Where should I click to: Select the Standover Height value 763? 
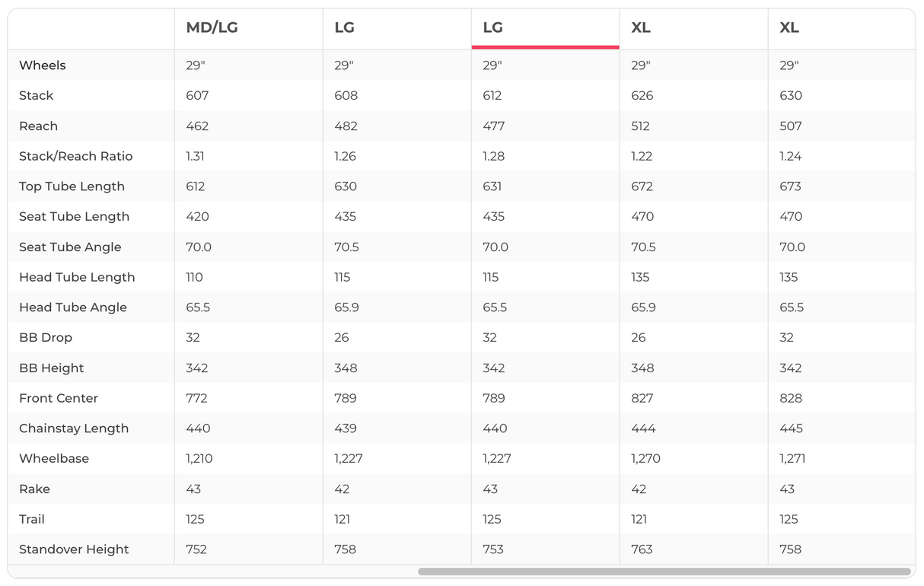click(x=642, y=549)
